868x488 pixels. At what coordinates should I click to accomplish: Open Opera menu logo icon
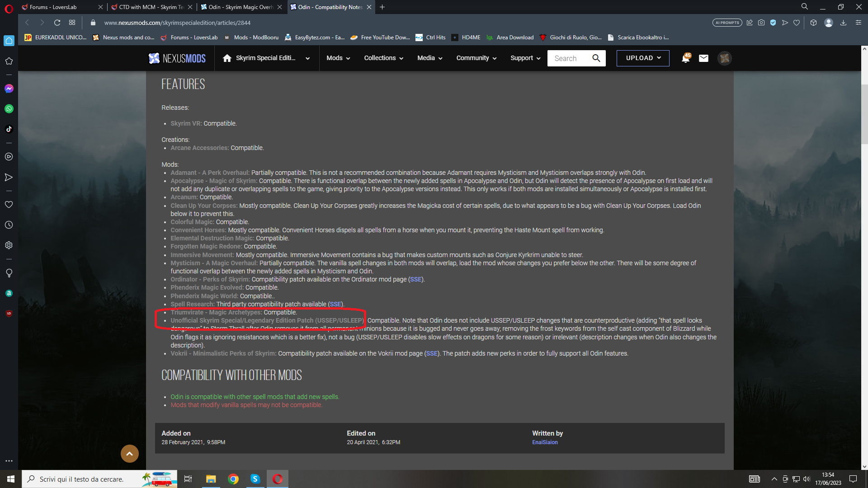pos(9,9)
